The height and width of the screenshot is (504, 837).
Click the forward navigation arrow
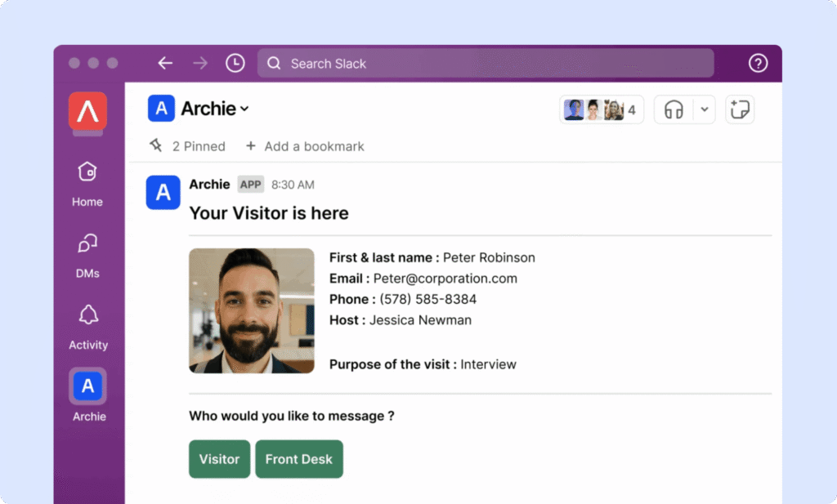[199, 62]
